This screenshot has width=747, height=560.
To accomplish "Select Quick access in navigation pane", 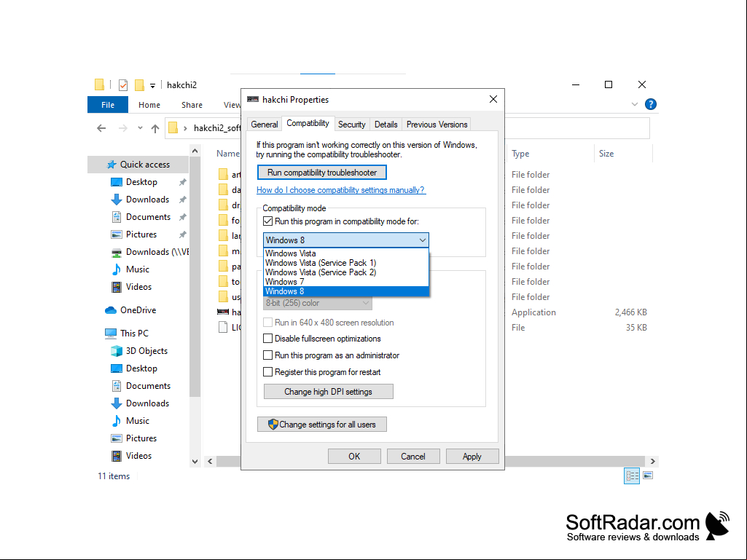I will [x=138, y=165].
